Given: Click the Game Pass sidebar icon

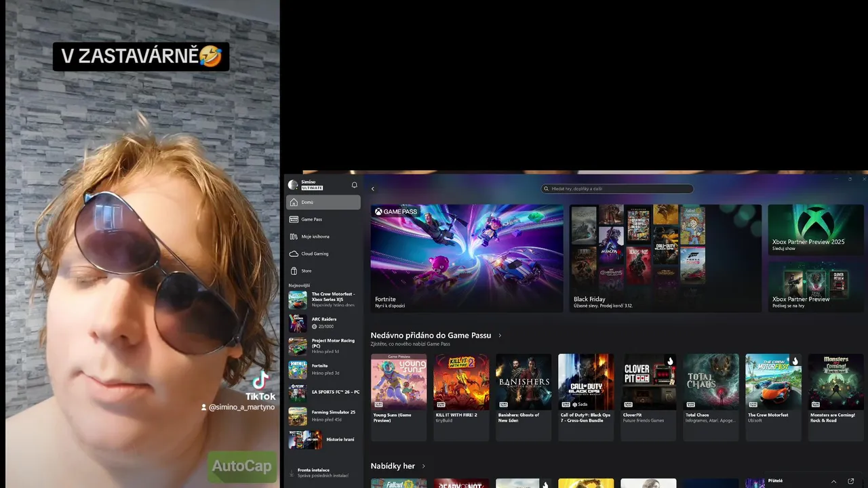Looking at the screenshot, I should (294, 220).
